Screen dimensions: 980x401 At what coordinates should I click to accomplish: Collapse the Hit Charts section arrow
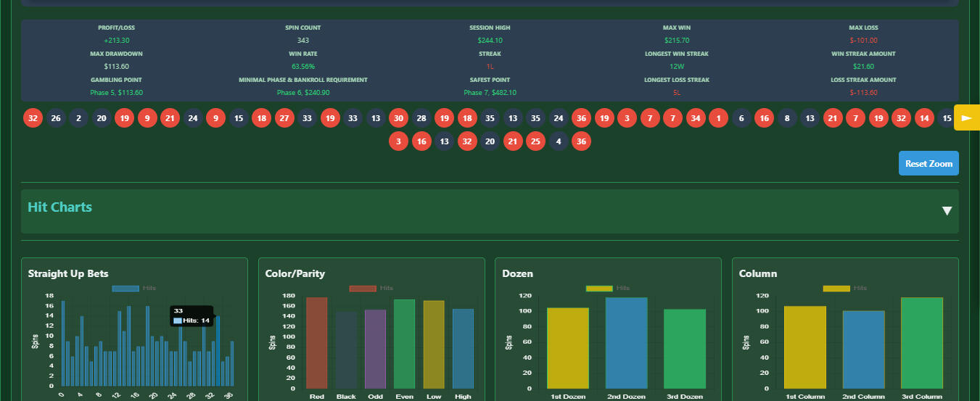[947, 211]
